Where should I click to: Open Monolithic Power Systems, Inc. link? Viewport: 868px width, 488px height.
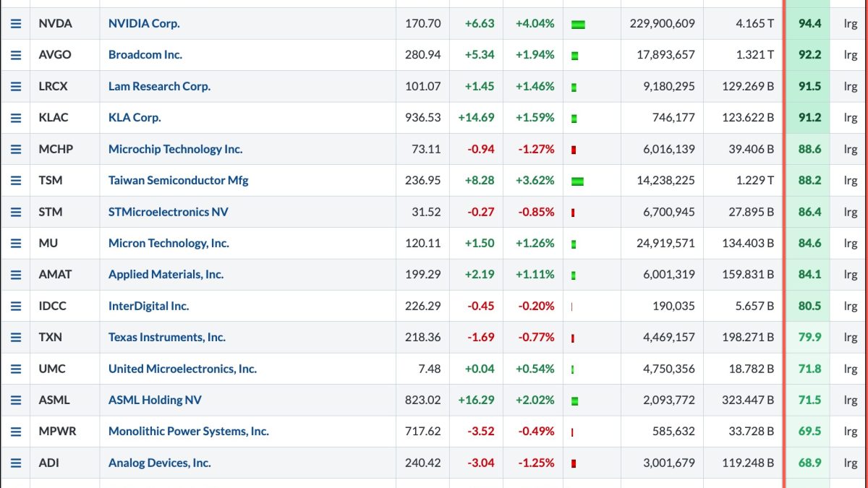(188, 432)
